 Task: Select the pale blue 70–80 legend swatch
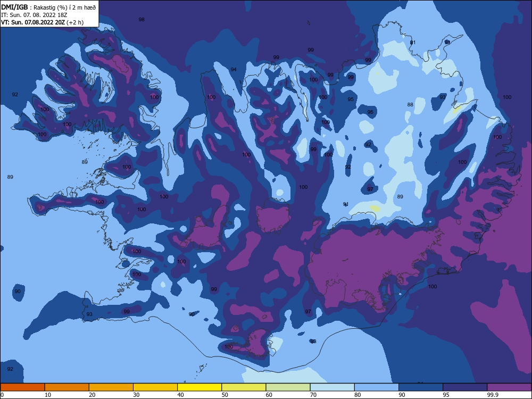(332, 387)
